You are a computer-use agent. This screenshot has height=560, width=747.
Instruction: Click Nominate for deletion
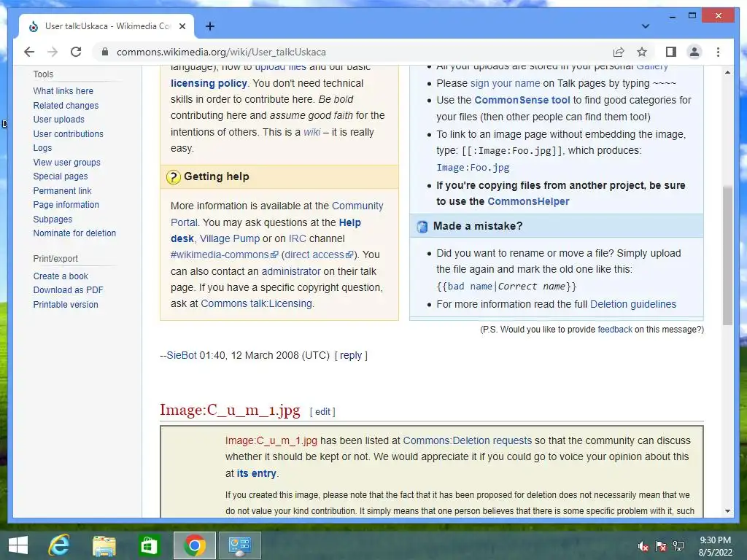point(74,233)
